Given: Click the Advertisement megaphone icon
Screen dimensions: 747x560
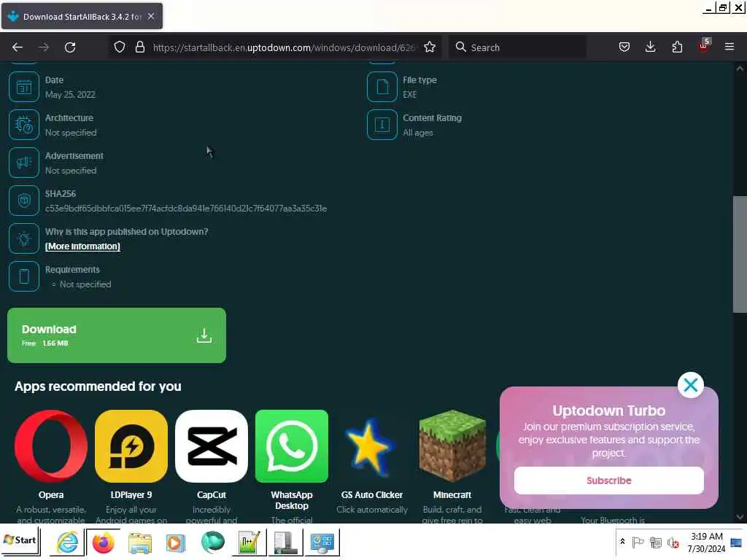Looking at the screenshot, I should (24, 163).
